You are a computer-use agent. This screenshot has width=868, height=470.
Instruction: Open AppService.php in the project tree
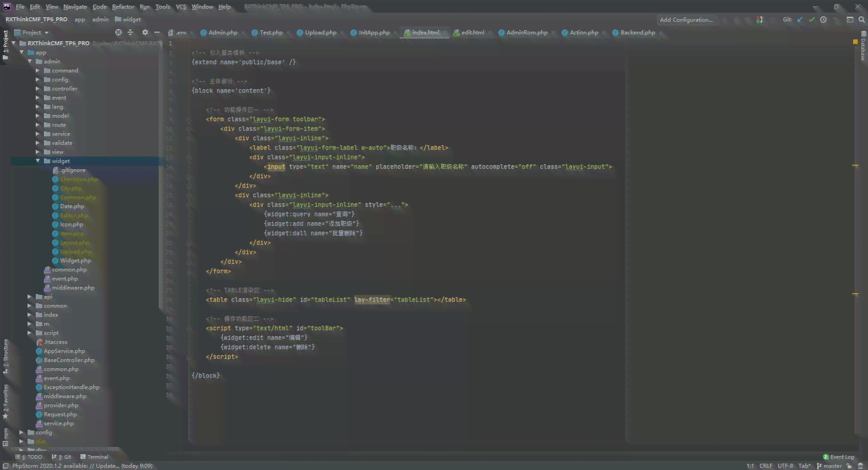[61, 351]
